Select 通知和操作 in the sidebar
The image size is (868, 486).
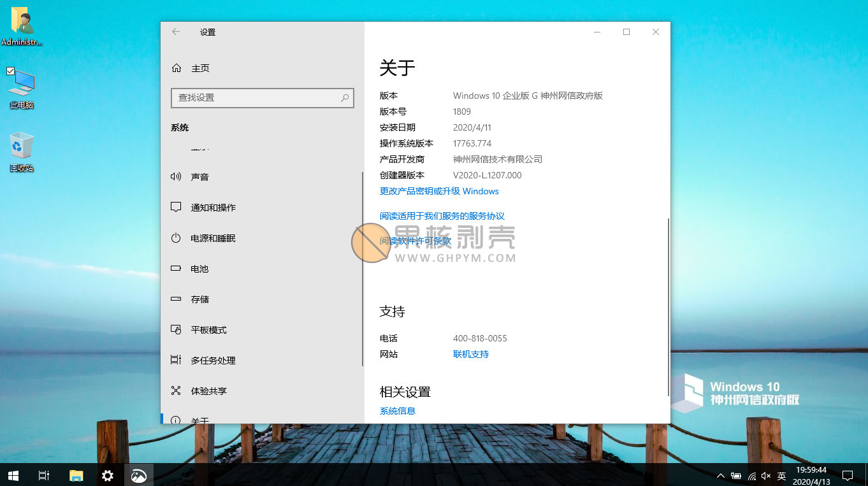[213, 208]
